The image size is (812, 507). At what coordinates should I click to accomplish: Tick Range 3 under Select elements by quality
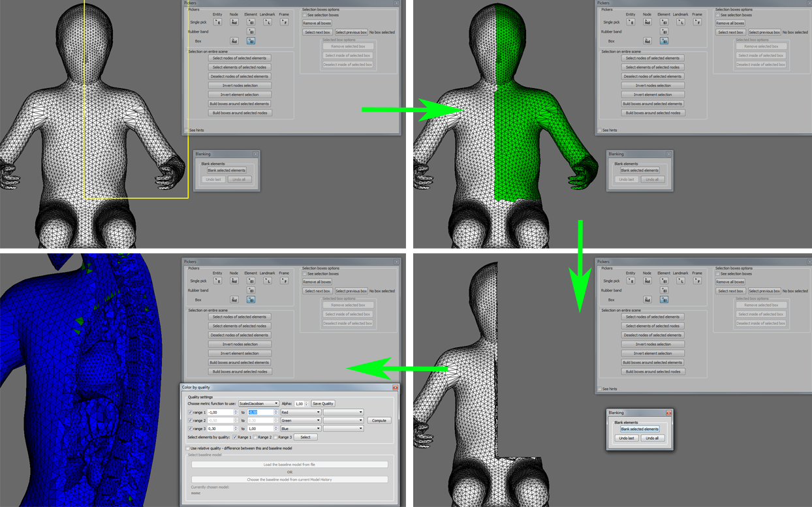[275, 437]
